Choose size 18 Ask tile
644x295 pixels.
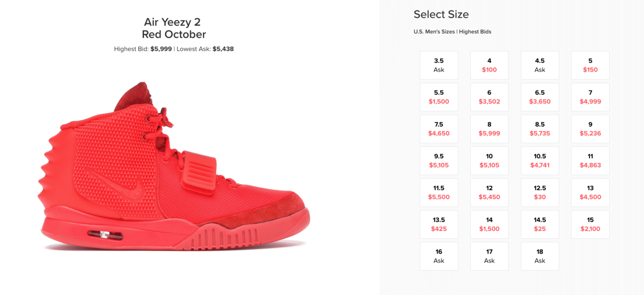(540, 256)
